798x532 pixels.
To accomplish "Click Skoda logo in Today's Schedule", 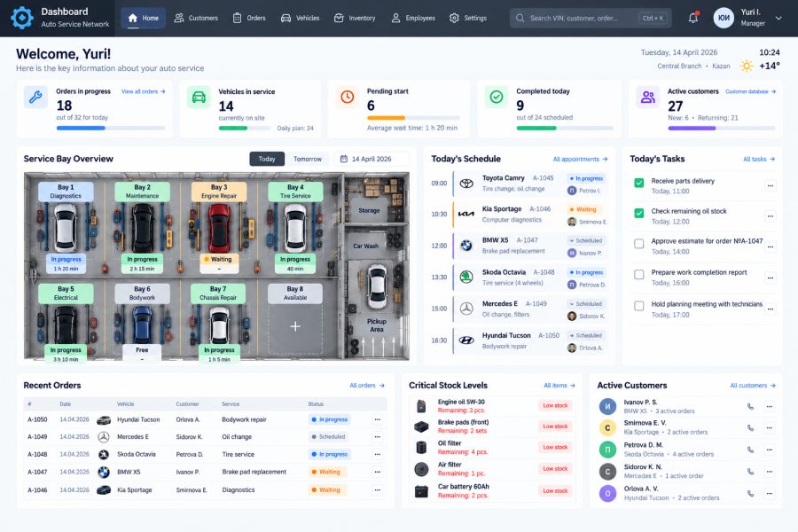I will click(x=466, y=278).
